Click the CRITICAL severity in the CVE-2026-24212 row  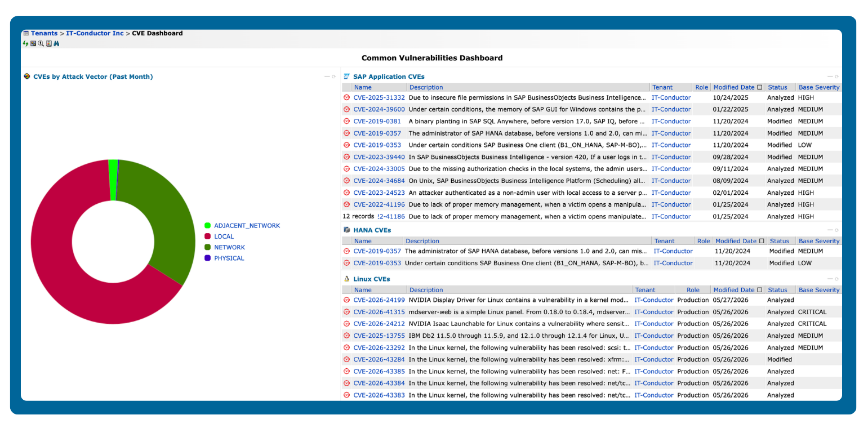pyautogui.click(x=812, y=324)
